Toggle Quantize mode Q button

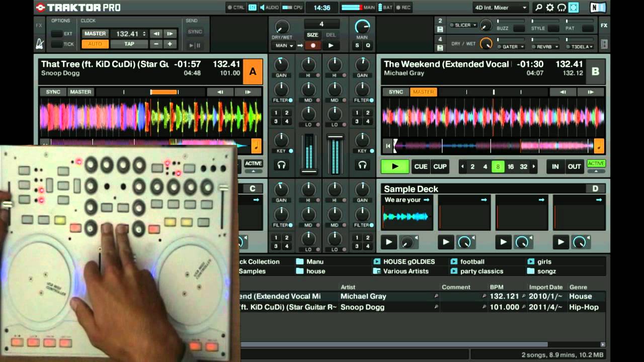pyautogui.click(x=367, y=45)
